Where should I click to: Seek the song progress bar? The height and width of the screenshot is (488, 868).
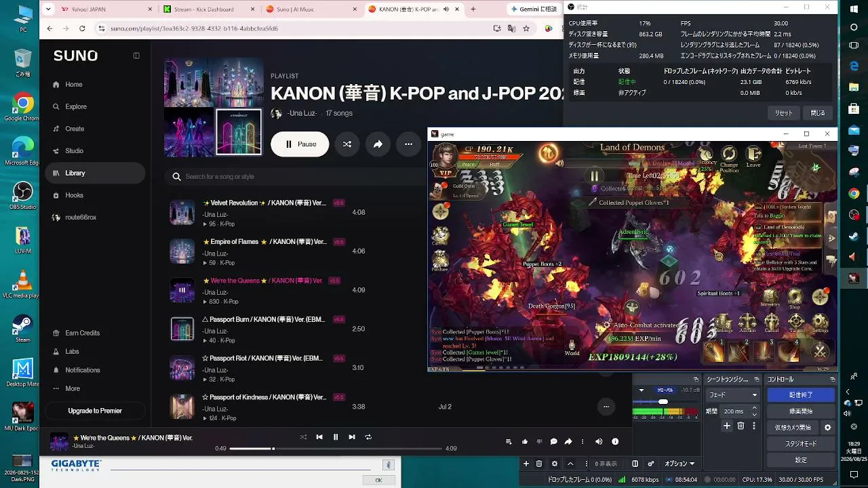pos(335,449)
